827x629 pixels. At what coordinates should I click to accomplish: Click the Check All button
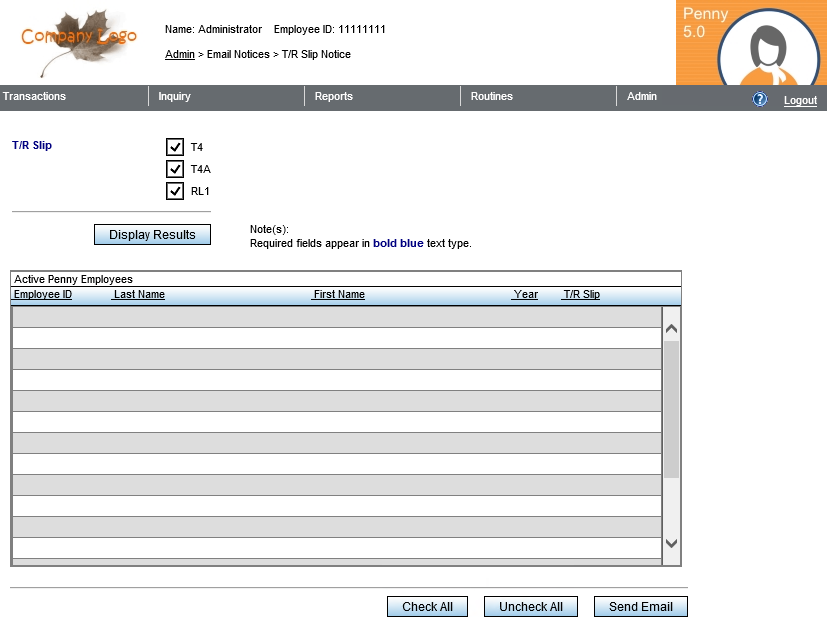pos(428,607)
